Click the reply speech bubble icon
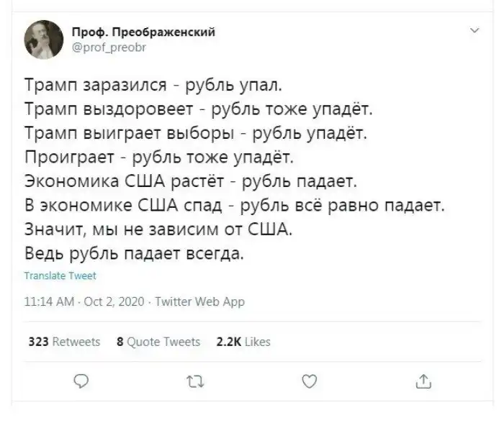 coord(81,381)
